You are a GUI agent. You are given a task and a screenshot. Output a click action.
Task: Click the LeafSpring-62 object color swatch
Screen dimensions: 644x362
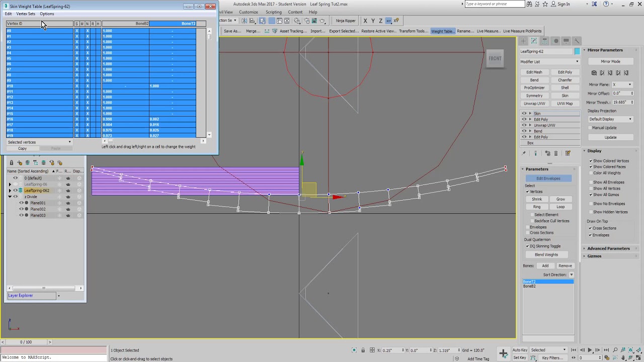tap(577, 51)
